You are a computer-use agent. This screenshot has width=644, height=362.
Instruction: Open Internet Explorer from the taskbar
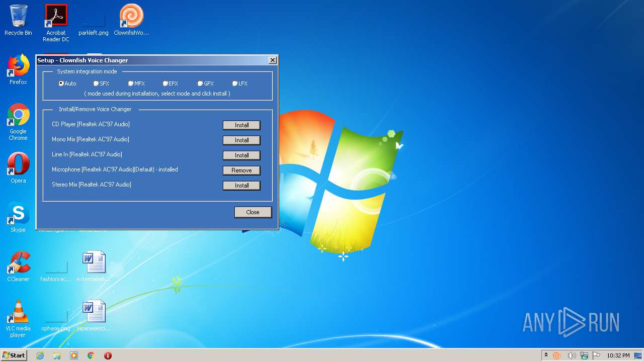click(40, 355)
